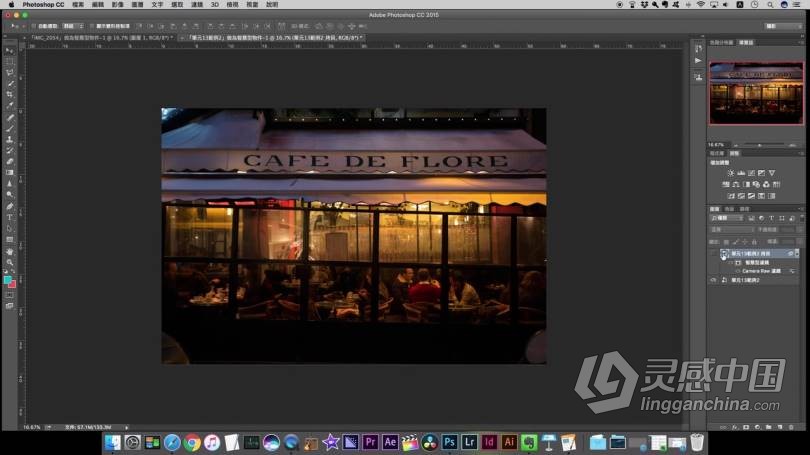Open Photoshop from the Dock

coord(449,442)
